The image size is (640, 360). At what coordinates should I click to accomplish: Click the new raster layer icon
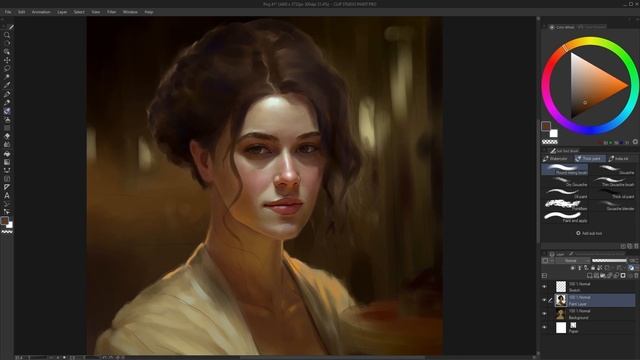[589, 276]
